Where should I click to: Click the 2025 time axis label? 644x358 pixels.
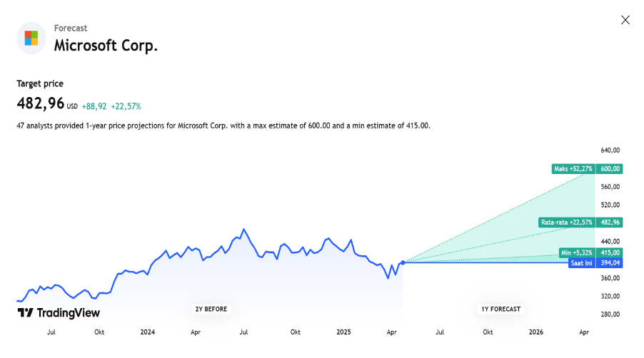(343, 332)
